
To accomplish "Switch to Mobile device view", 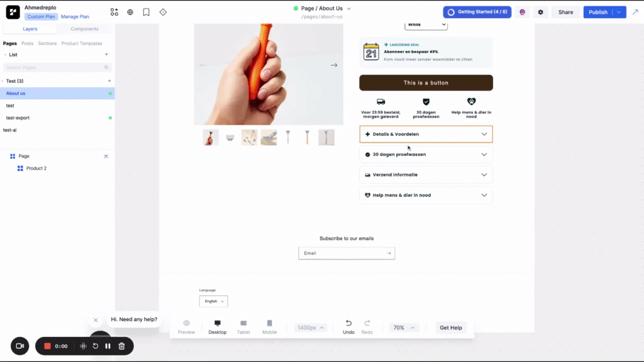I will (269, 324).
